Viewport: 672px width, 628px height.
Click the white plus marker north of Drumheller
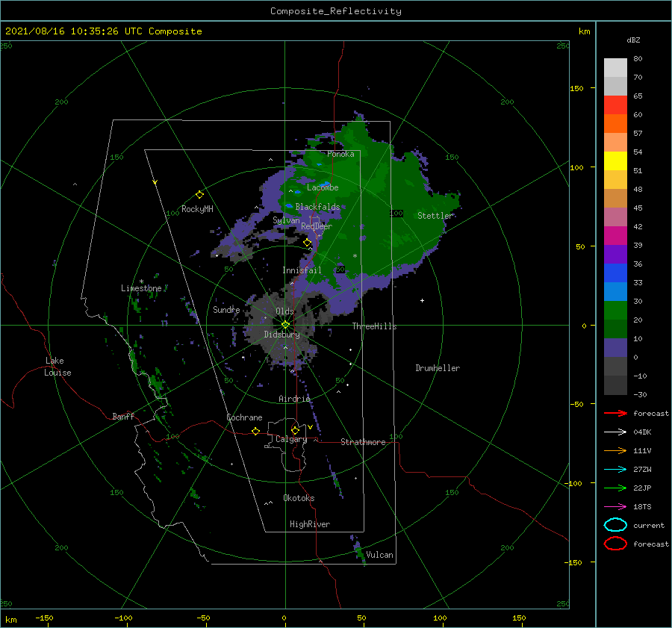click(x=422, y=300)
